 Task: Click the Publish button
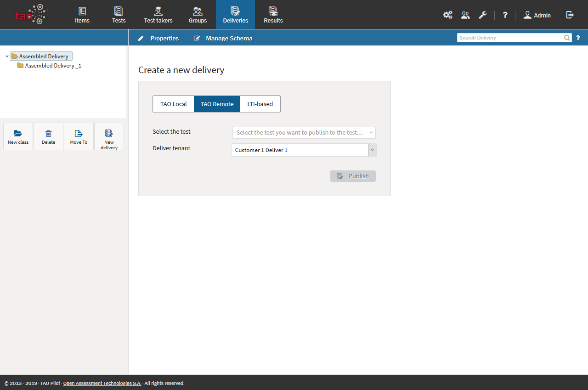pos(353,176)
